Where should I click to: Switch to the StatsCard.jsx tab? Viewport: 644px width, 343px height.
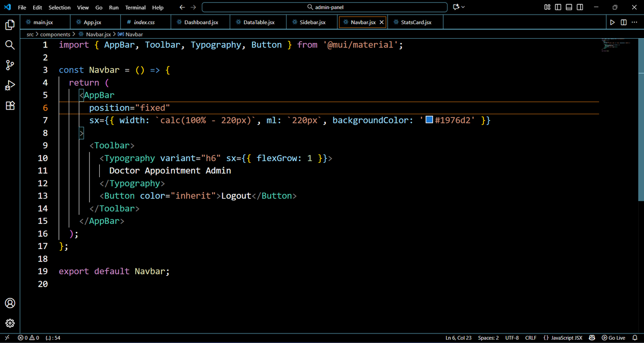click(x=416, y=23)
